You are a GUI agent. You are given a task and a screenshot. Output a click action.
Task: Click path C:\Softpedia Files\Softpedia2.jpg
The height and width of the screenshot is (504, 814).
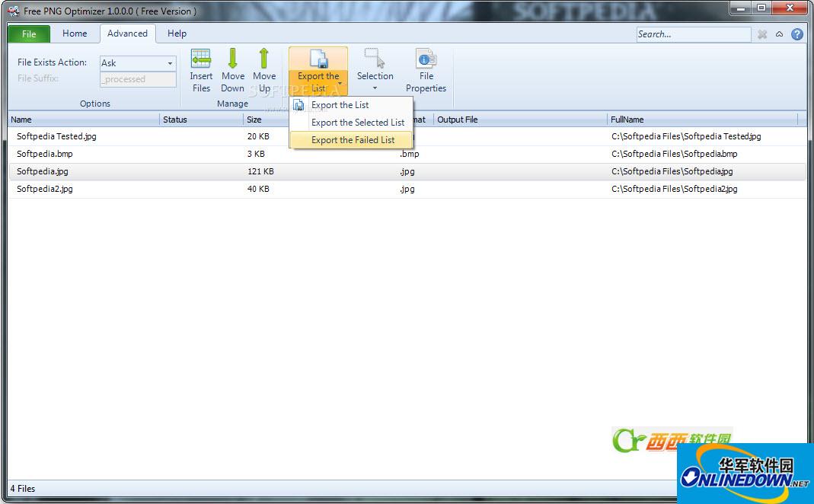(x=675, y=189)
